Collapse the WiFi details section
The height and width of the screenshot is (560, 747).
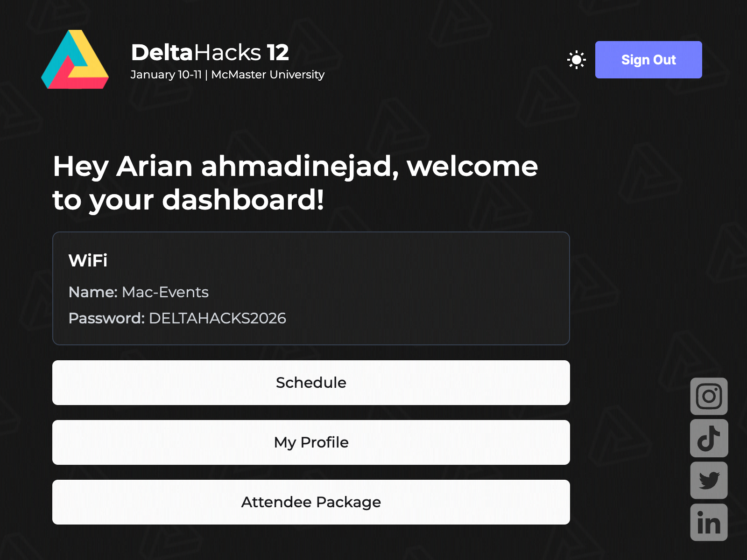click(x=311, y=287)
